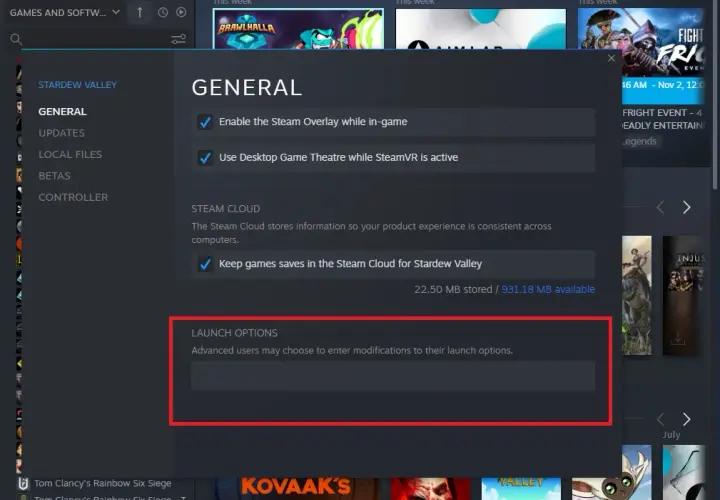Toggle Use Desktop Game Theatre while SteamVR active
The height and width of the screenshot is (500, 720).
[x=205, y=157]
